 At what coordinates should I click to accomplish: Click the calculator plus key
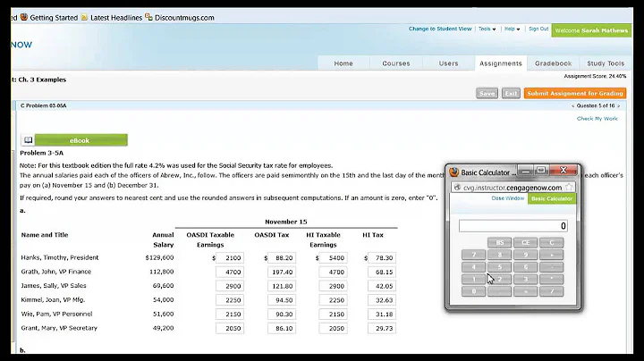click(x=552, y=255)
